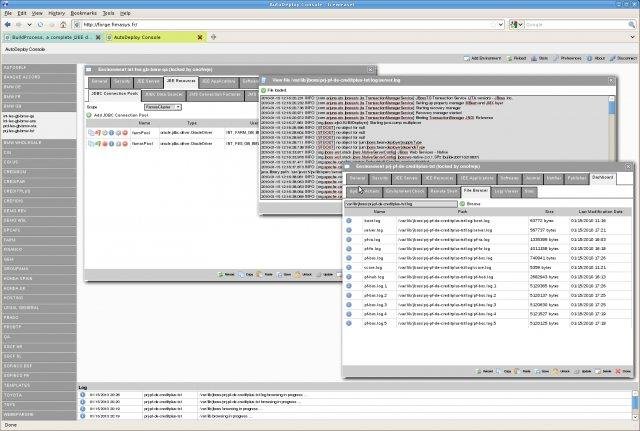
Task: Click Copy in left window bottom toolbar
Action: click(x=246, y=275)
